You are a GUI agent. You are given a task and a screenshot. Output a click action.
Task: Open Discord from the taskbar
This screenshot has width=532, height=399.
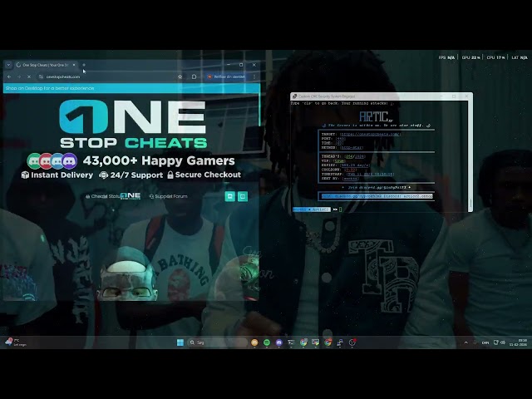[x=279, y=342]
